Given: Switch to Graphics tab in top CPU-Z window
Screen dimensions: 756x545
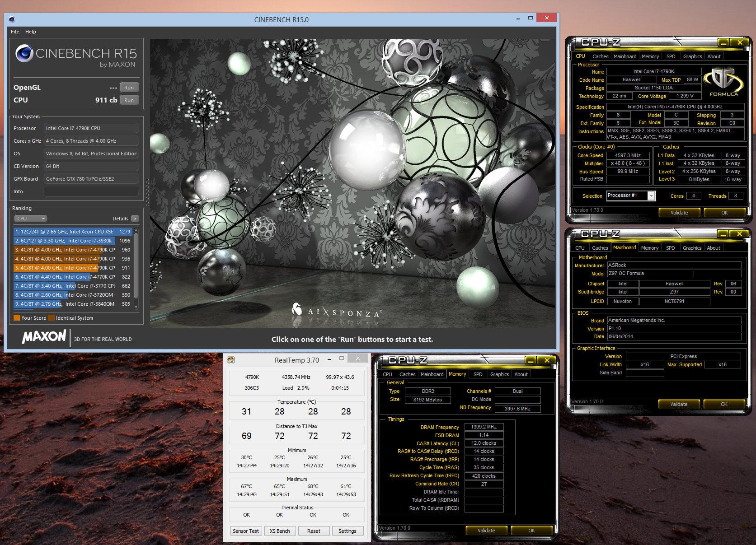Looking at the screenshot, I should [x=693, y=56].
